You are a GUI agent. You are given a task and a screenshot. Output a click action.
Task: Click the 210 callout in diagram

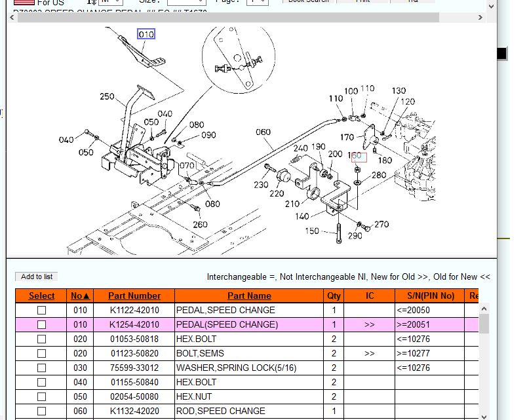[x=292, y=204]
